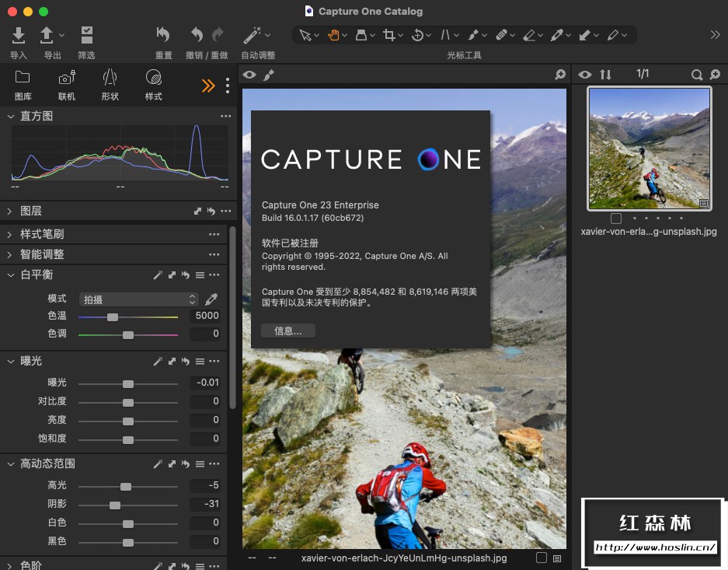Click the Shadow (阴影) slider handle

[x=115, y=505]
